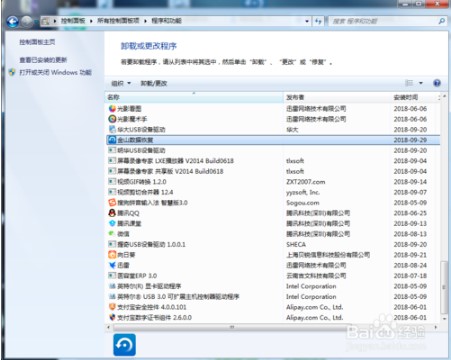Click the refresh icon beside address bar
Viewport: 451px width, 360px height.
pyautogui.click(x=318, y=21)
